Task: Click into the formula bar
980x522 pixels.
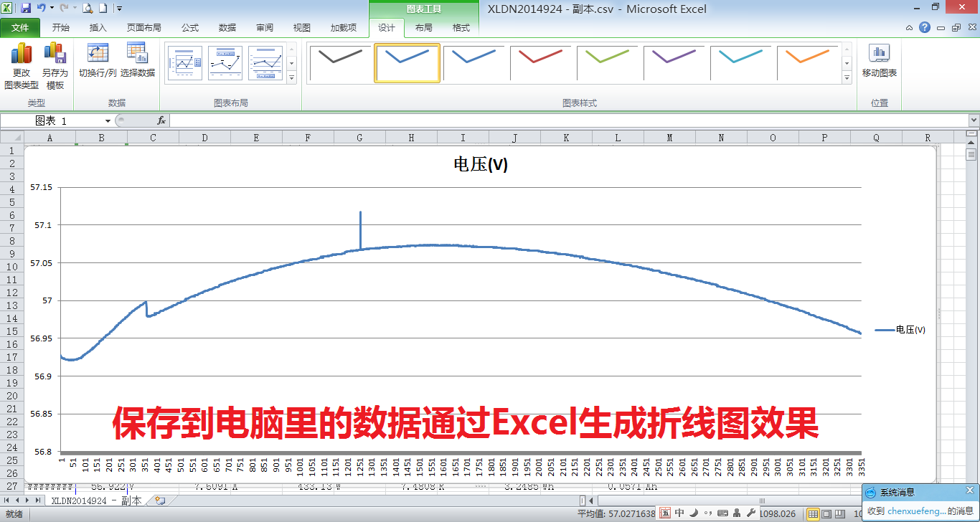Action: pyautogui.click(x=568, y=120)
